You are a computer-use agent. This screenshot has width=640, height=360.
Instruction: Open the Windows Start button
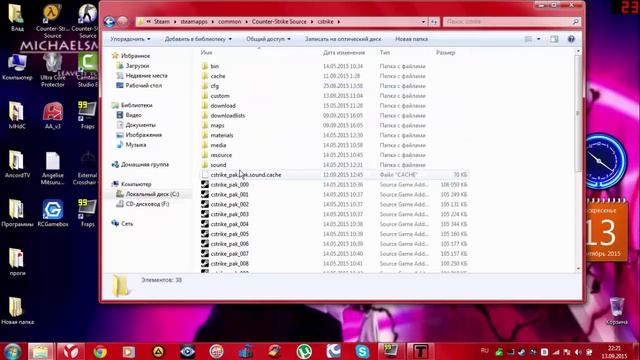(12, 351)
